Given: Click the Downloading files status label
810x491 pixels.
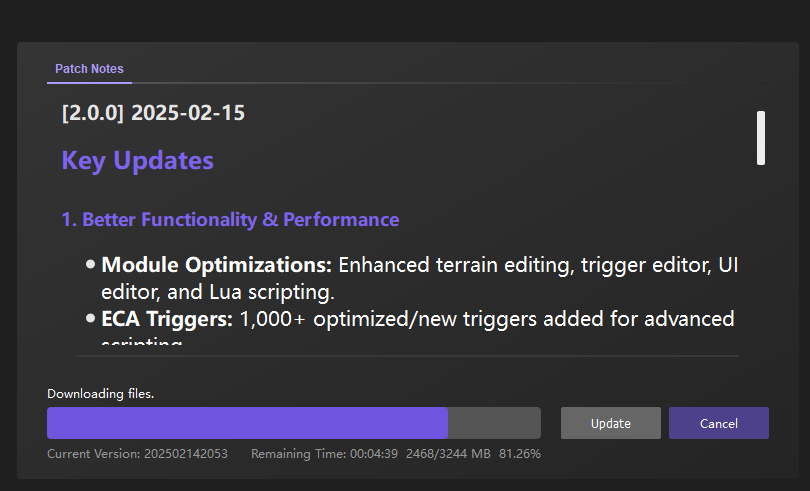Looking at the screenshot, I should pyautogui.click(x=101, y=394).
